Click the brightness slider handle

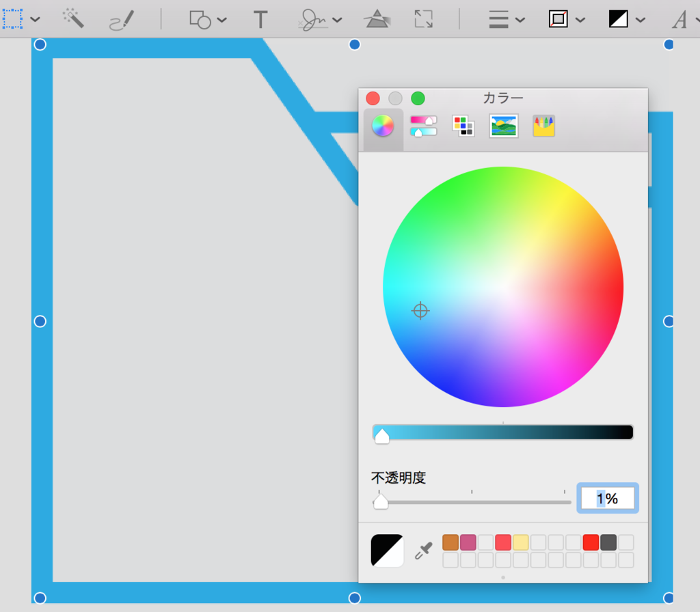point(382,435)
